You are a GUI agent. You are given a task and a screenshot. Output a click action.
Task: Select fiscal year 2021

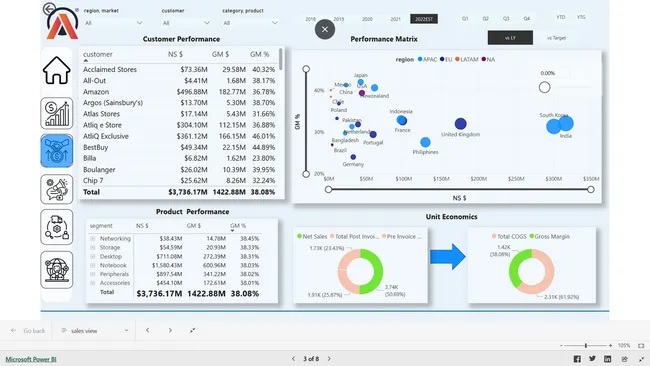click(395, 19)
